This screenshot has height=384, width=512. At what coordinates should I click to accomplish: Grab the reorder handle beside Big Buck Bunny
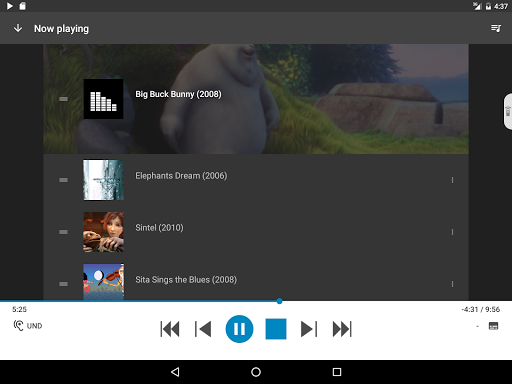[63, 99]
